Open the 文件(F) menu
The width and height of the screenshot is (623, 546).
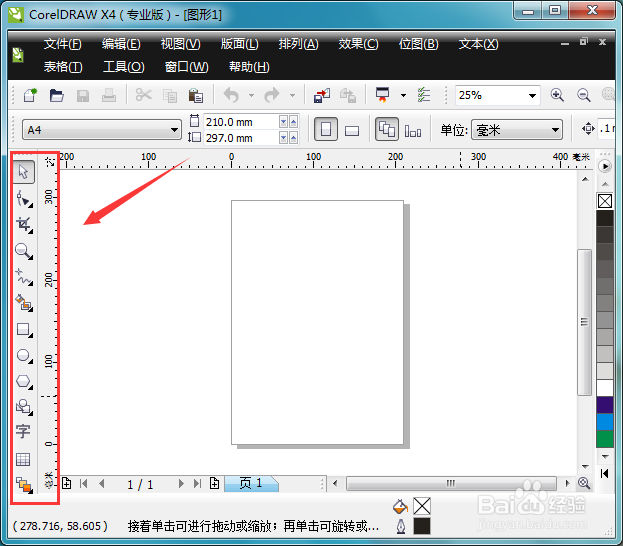point(63,44)
